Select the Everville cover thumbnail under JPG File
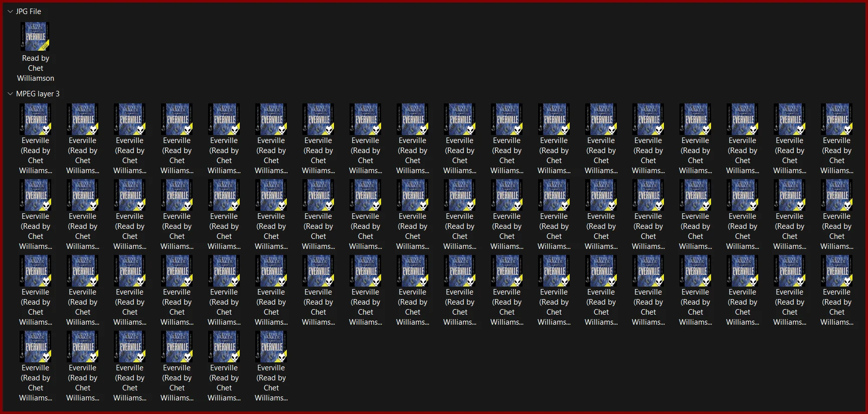This screenshot has height=414, width=868. coord(36,37)
